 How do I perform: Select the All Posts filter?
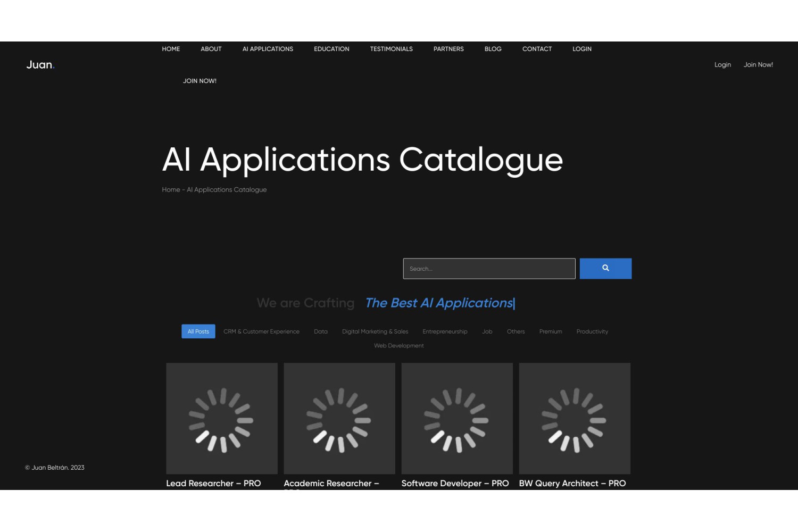coord(198,331)
